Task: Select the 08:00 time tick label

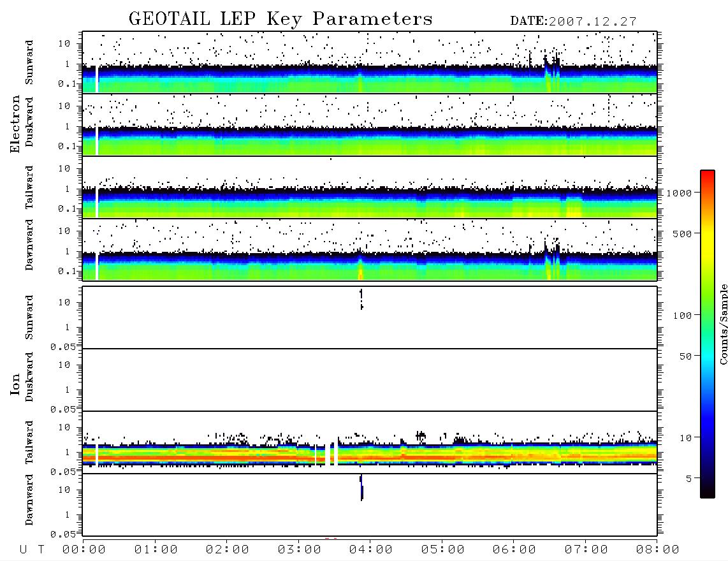Action: click(658, 550)
